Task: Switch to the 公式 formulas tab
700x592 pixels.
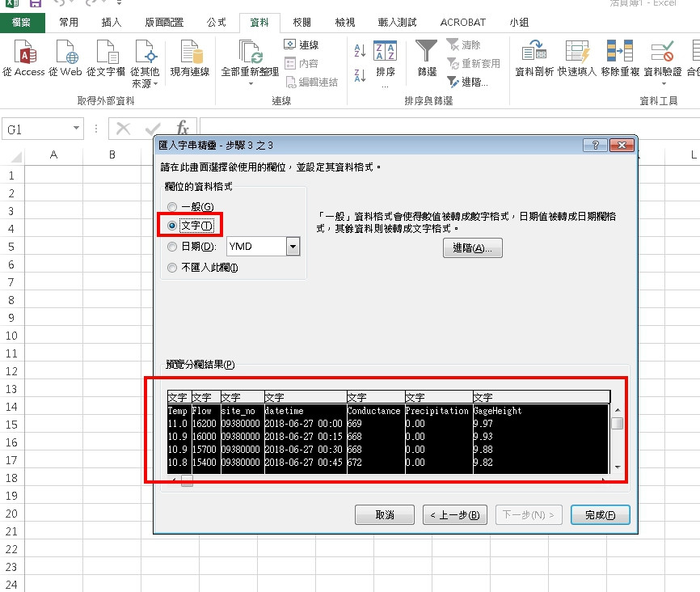Action: 217,23
